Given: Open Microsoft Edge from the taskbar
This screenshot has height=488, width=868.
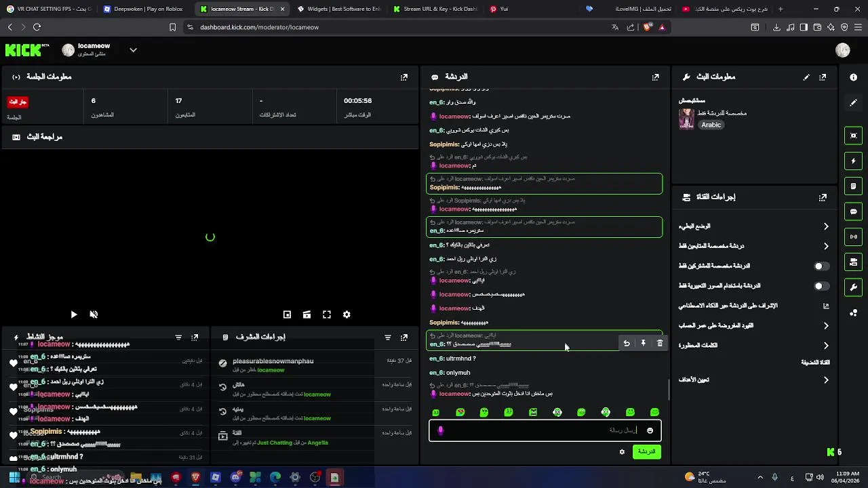Looking at the screenshot, I should point(275,478).
